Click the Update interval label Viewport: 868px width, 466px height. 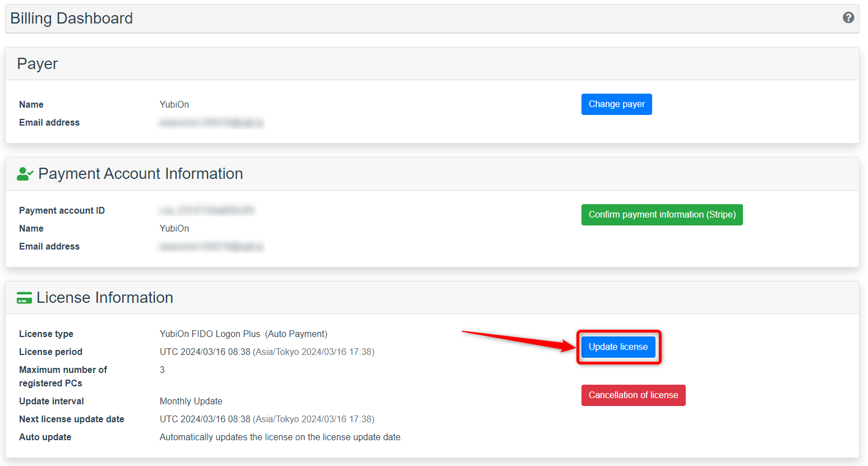52,402
